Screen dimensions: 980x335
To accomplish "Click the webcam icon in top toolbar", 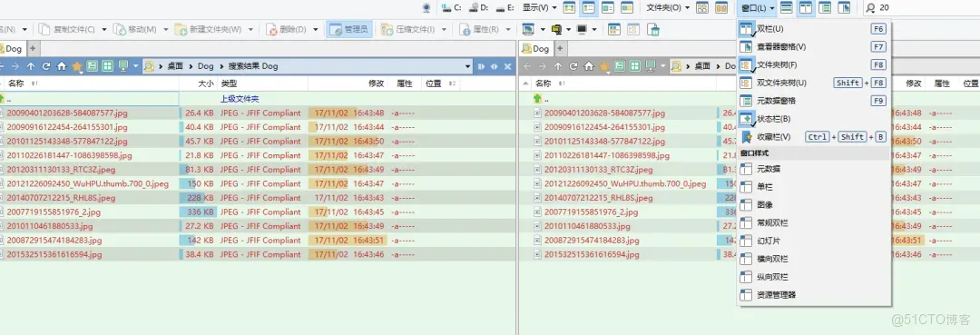I will [x=426, y=7].
